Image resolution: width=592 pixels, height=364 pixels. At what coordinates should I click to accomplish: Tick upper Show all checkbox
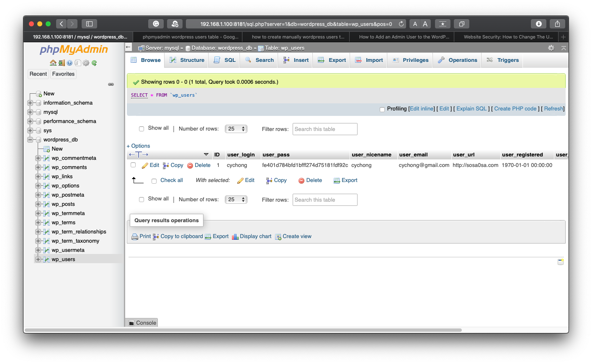142,129
